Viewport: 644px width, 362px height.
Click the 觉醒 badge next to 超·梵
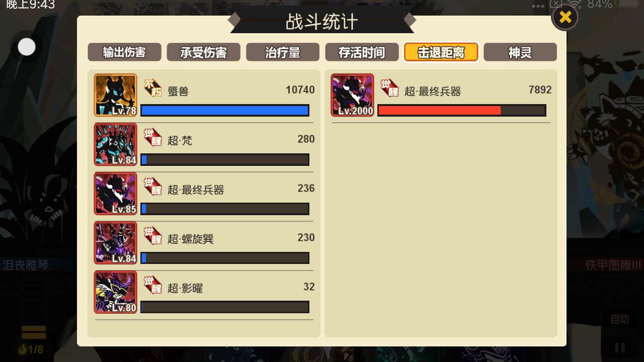point(153,137)
